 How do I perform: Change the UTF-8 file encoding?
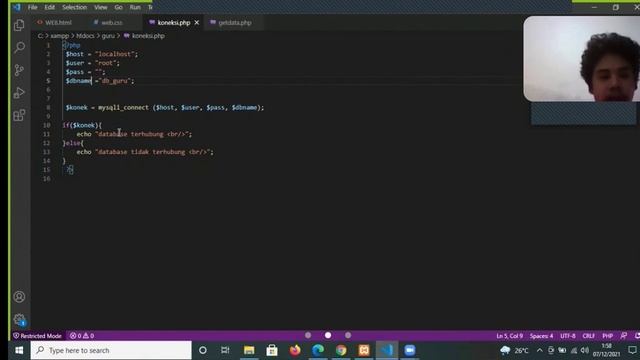tap(568, 336)
